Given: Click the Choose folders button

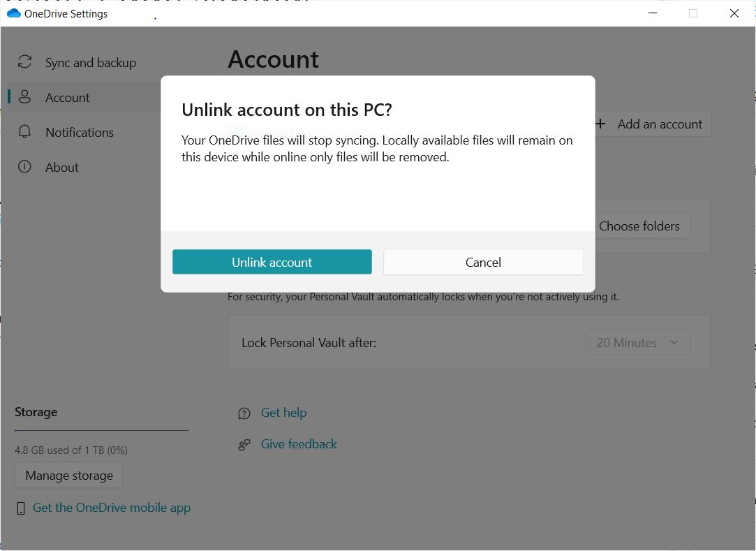Looking at the screenshot, I should (x=639, y=226).
